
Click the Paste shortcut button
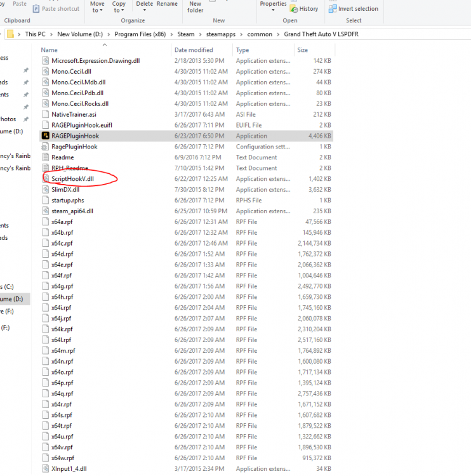coord(56,9)
